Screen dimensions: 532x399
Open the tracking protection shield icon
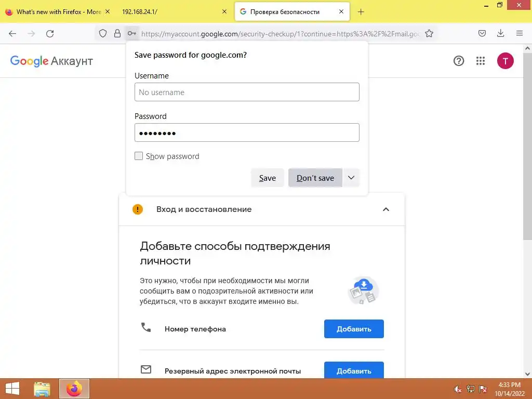(103, 33)
